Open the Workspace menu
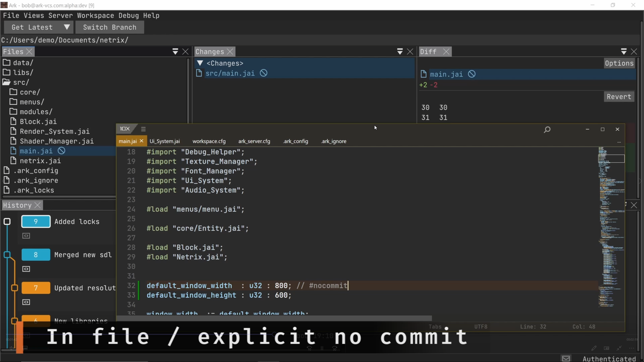644x362 pixels. (95, 16)
